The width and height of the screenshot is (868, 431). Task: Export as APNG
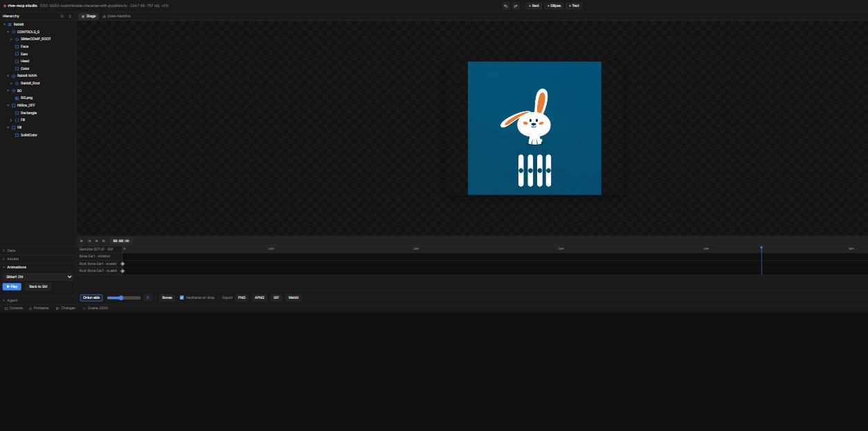pos(260,297)
